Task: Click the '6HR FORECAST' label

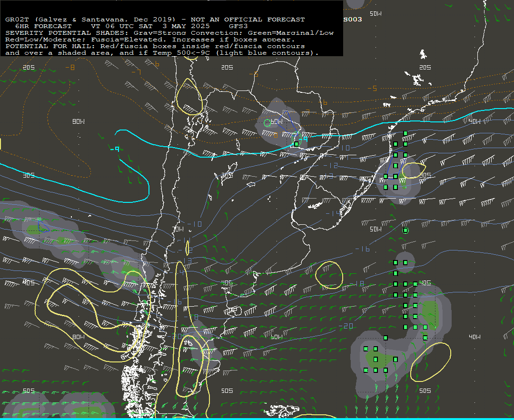Action: 44,26
